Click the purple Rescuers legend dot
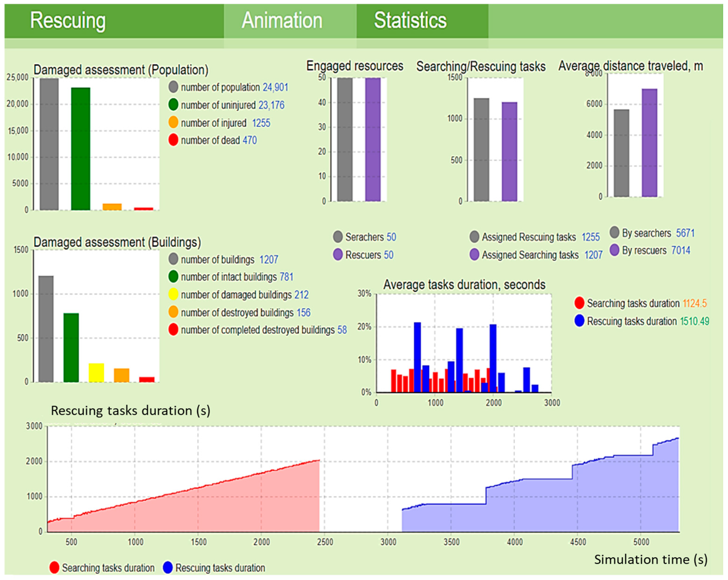 click(338, 254)
